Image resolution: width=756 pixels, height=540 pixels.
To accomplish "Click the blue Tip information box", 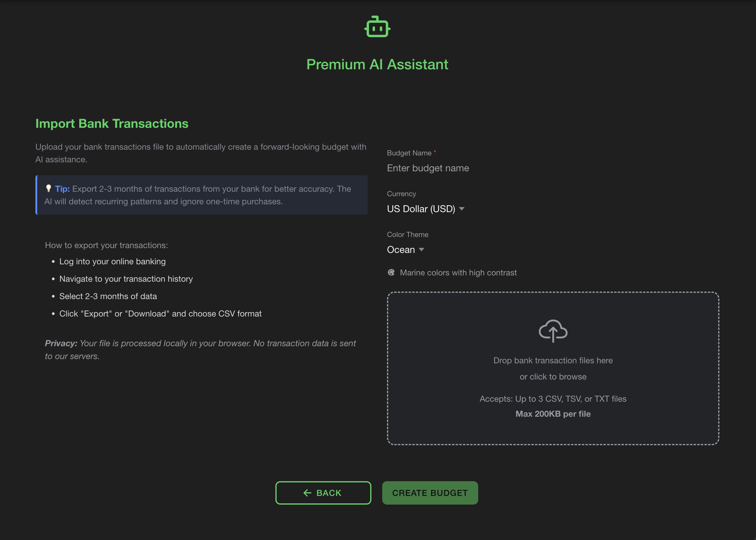I will coord(202,195).
